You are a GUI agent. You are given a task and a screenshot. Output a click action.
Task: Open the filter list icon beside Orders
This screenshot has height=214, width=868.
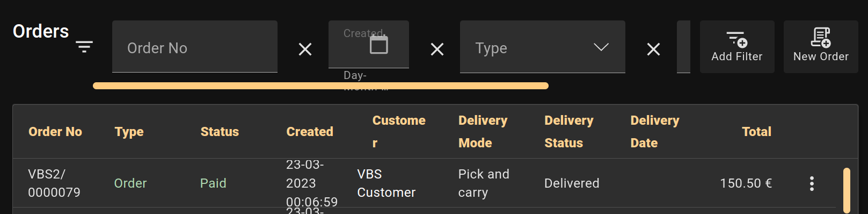[x=84, y=47]
